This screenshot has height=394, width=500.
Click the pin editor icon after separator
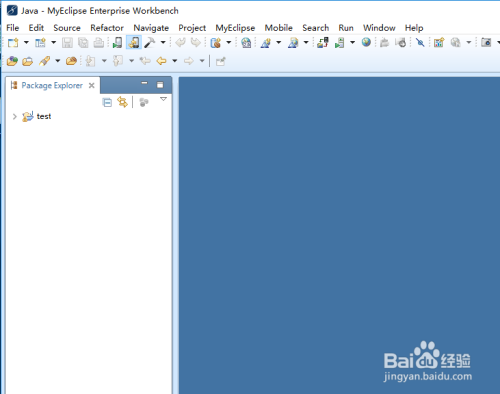[221, 61]
